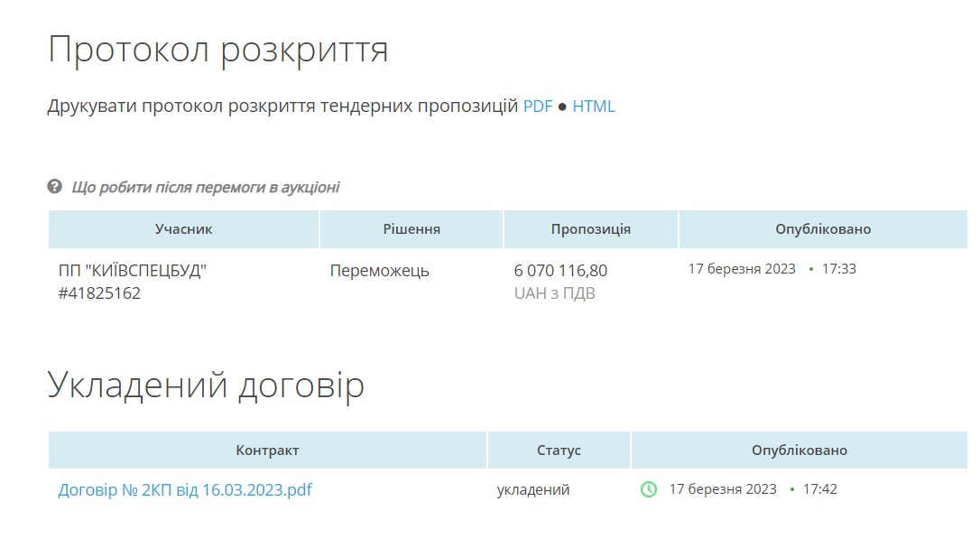Click the bid amount 6 070 116,80
This screenshot has height=548, width=980.
point(560,271)
